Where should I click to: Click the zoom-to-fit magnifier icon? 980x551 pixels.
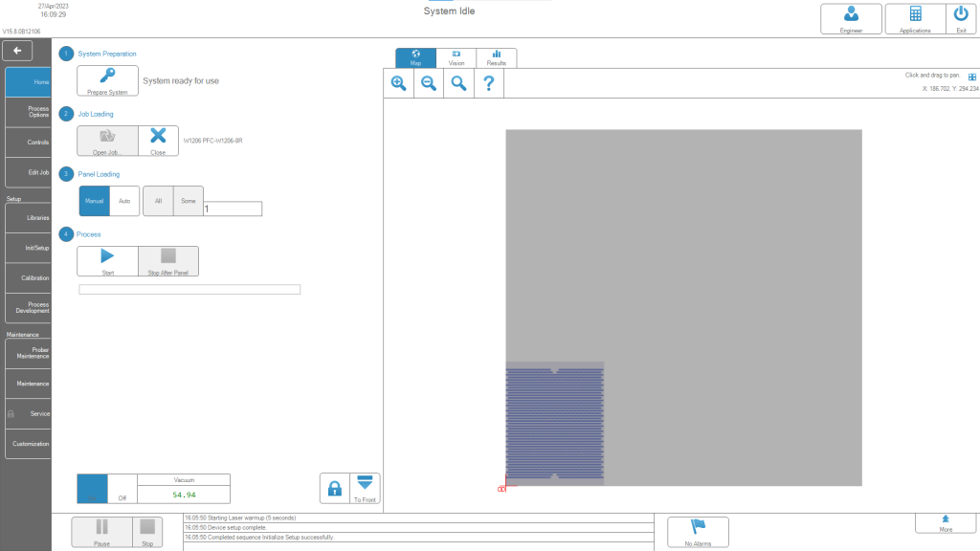click(x=458, y=83)
